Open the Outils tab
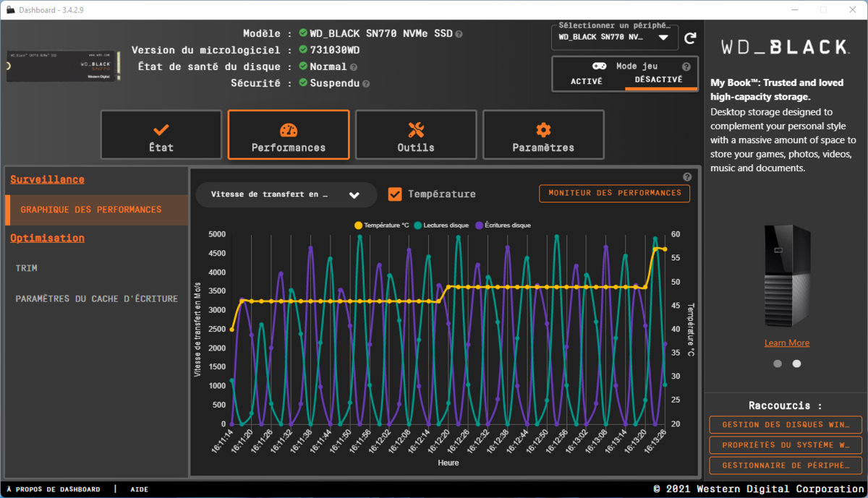Viewport: 868px width, 498px height. [x=416, y=134]
